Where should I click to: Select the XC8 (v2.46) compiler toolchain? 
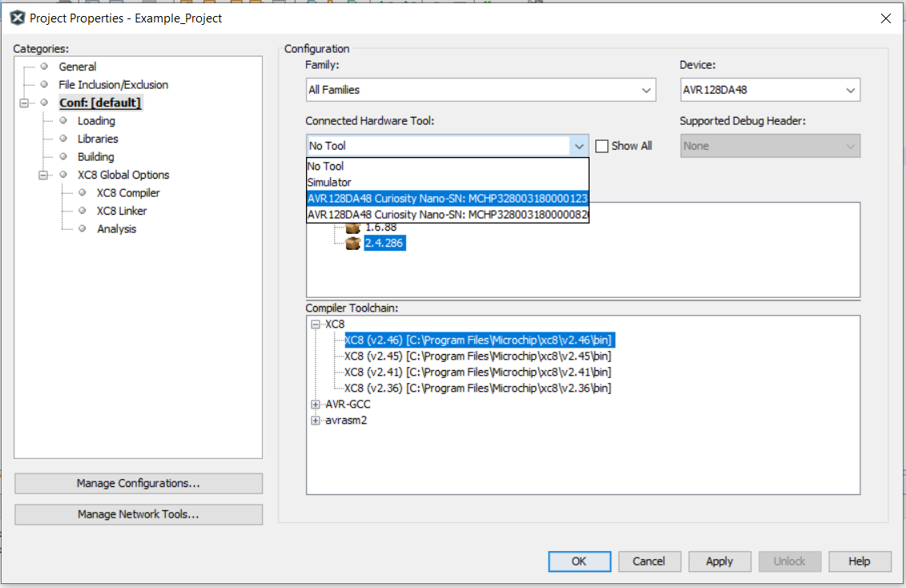click(x=478, y=340)
